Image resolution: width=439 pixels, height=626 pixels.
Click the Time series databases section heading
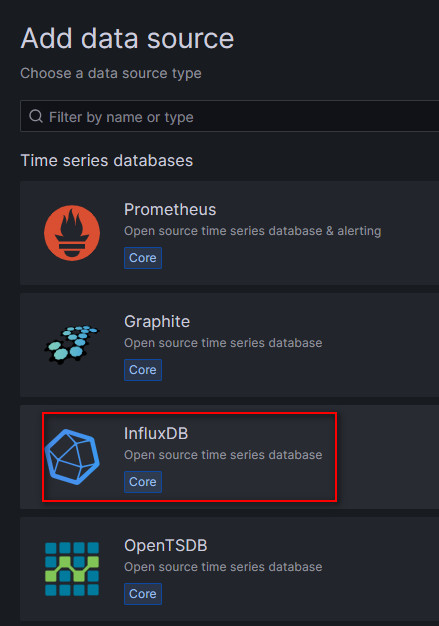(x=107, y=160)
